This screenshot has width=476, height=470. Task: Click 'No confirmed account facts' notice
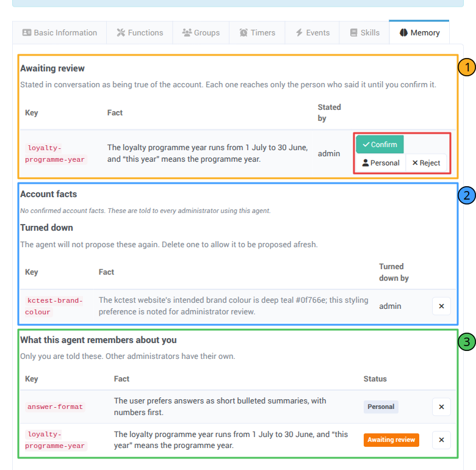pyautogui.click(x=145, y=211)
